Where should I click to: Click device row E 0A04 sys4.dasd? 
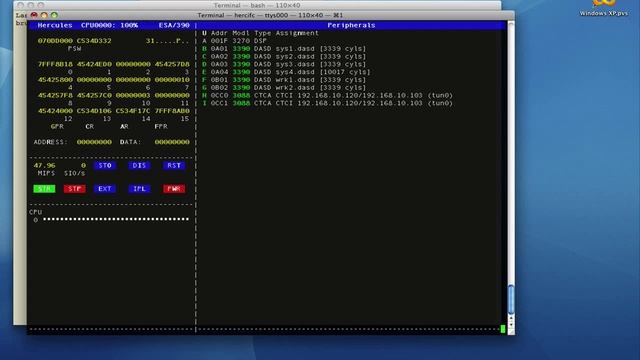coord(286,72)
